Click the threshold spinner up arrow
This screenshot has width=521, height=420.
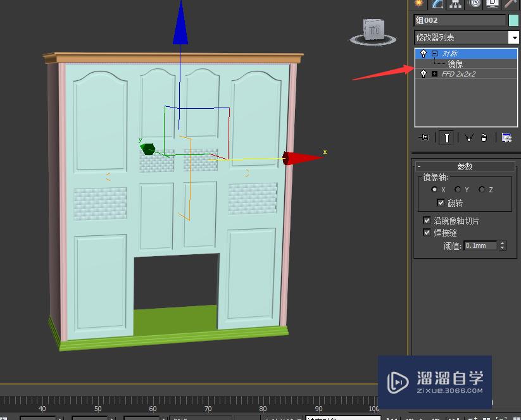point(503,244)
